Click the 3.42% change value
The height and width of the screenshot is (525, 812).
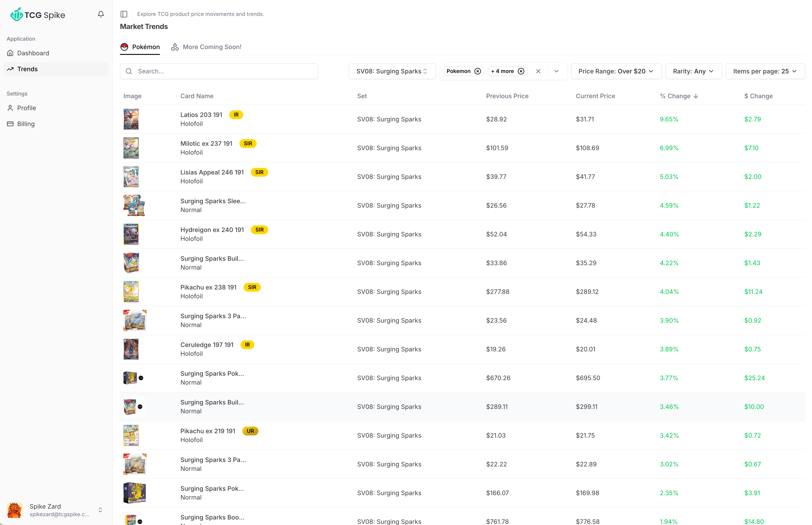point(669,435)
